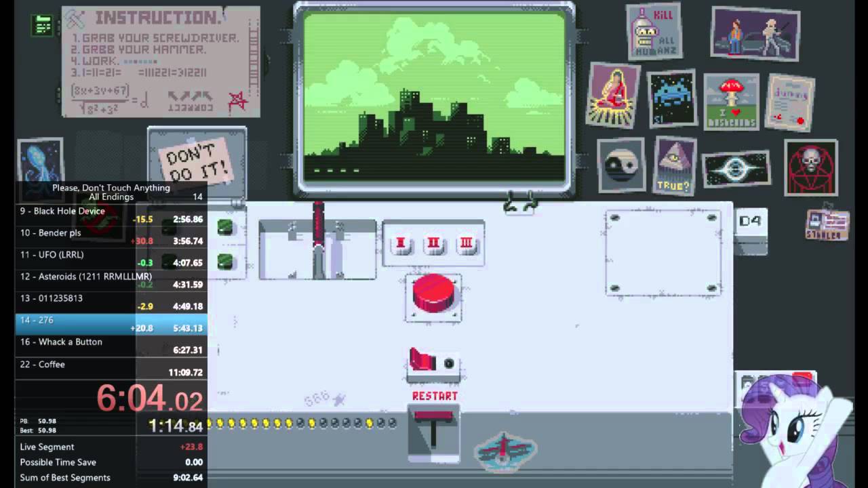The image size is (868, 488).
Task: Click the top-left screw on the metal plate
Action: coord(614,218)
